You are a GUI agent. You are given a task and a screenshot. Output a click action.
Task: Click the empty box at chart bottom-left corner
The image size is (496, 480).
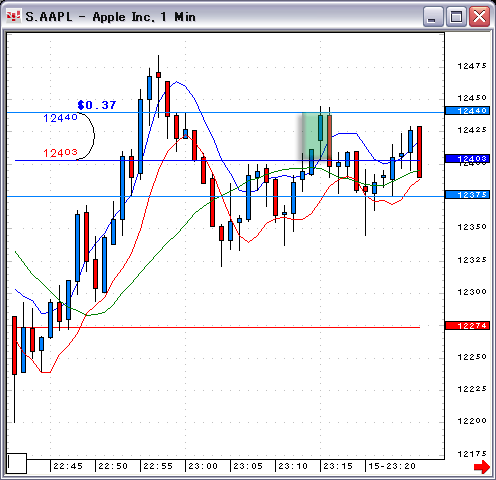(17, 463)
